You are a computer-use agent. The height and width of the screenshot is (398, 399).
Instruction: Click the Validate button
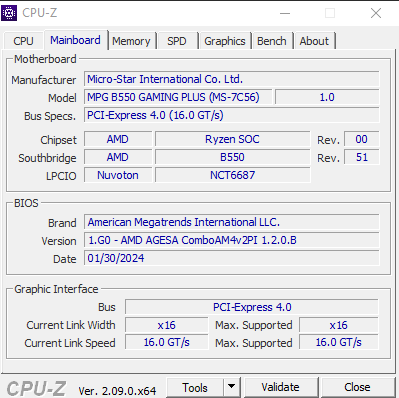(280, 387)
